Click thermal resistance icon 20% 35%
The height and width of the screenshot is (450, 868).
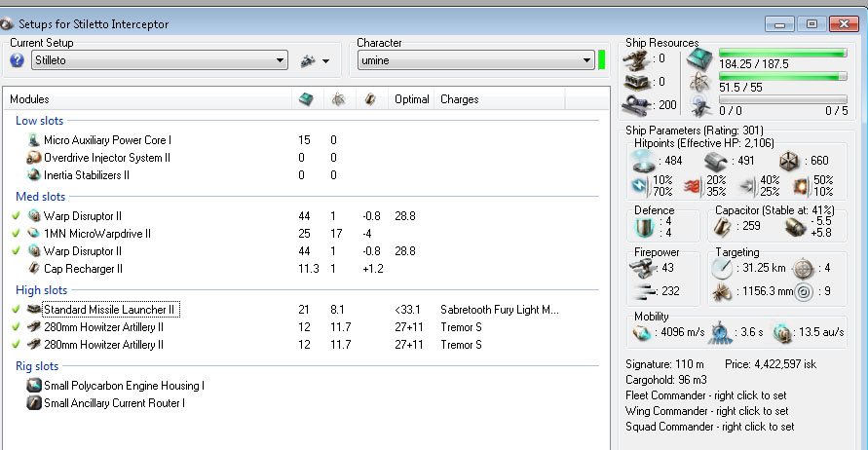693,186
